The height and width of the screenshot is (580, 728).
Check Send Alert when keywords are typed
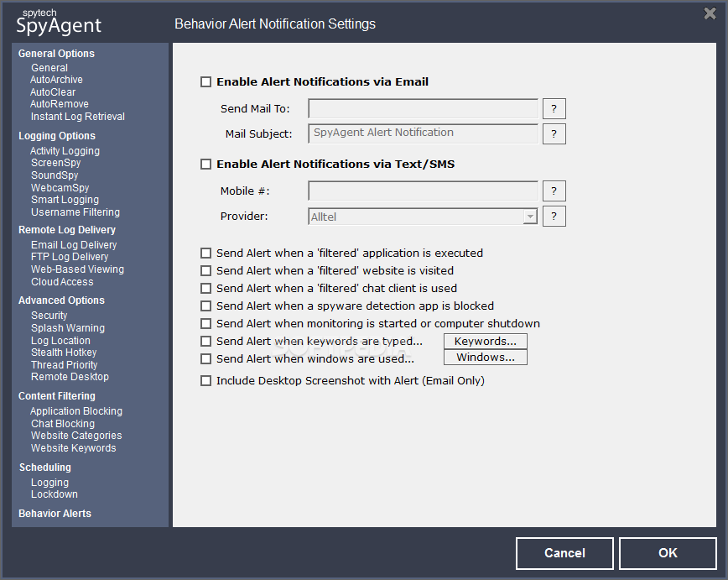[205, 342]
